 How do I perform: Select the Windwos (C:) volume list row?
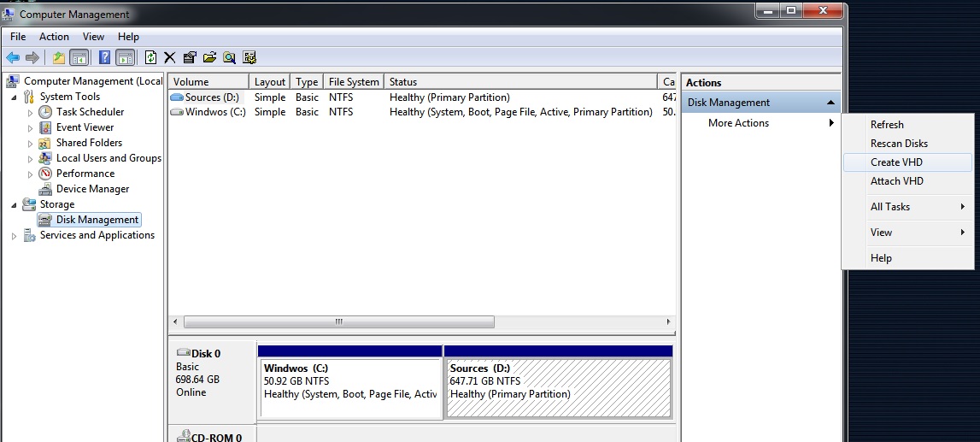[422, 112]
